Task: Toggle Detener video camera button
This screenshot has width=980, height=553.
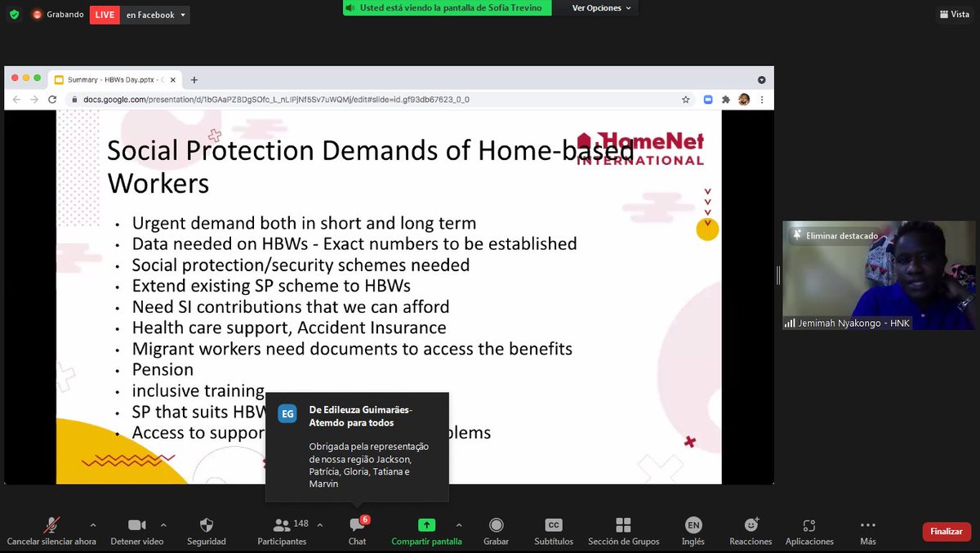Action: (137, 531)
